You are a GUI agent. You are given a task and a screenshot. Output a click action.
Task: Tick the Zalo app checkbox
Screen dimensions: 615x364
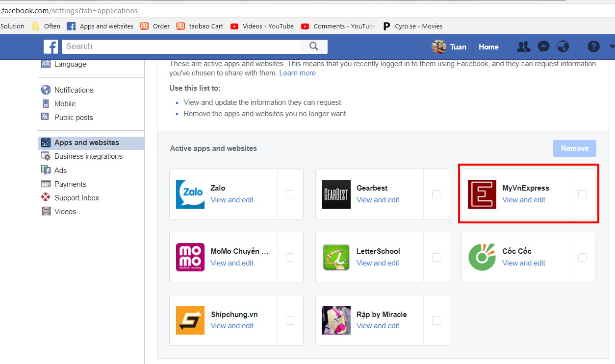click(x=290, y=194)
